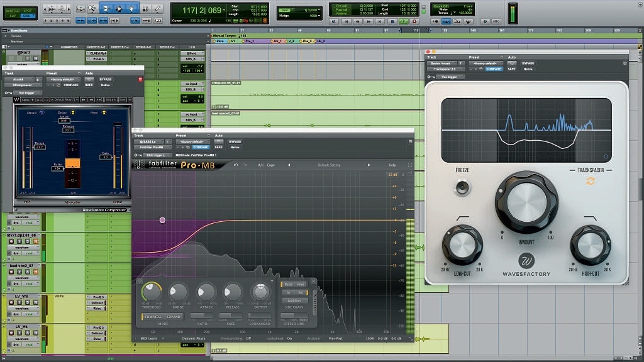The height and width of the screenshot is (362, 644).
Task: Select the Pencil tool
Action: (157, 9)
